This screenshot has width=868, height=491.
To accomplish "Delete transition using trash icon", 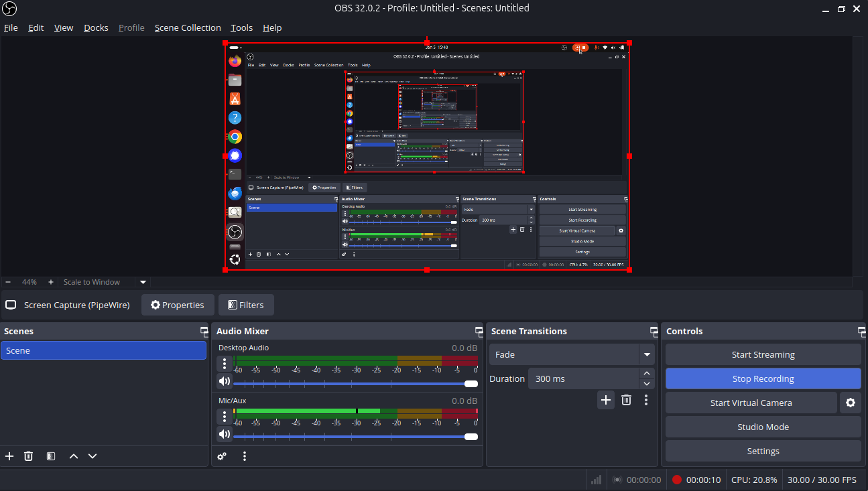I will 626,400.
